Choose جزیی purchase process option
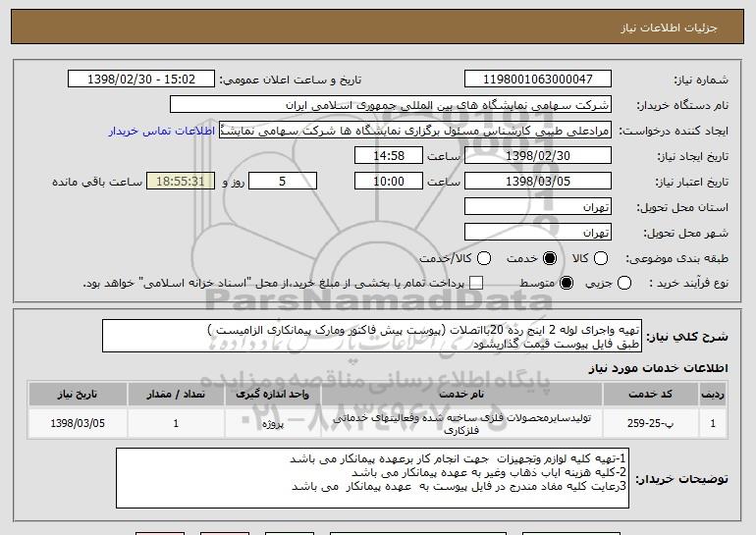The height and width of the screenshot is (535, 756). pos(623,283)
